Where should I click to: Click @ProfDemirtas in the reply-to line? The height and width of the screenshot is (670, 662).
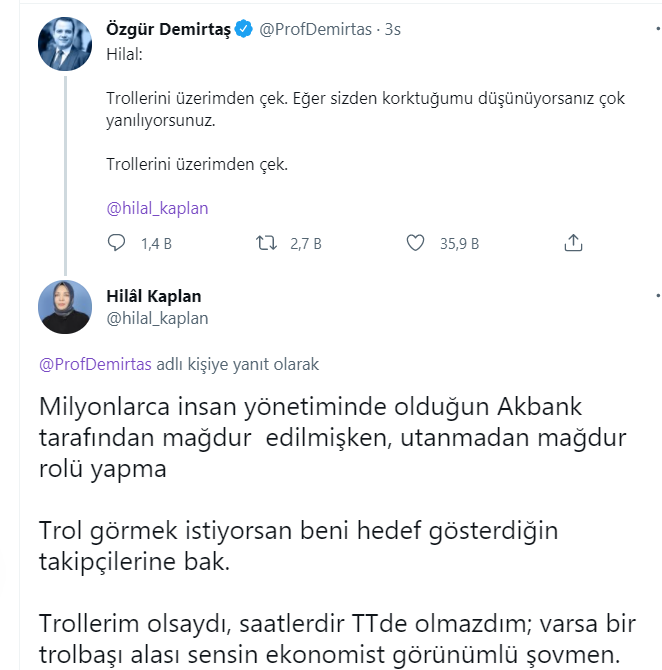point(96,364)
